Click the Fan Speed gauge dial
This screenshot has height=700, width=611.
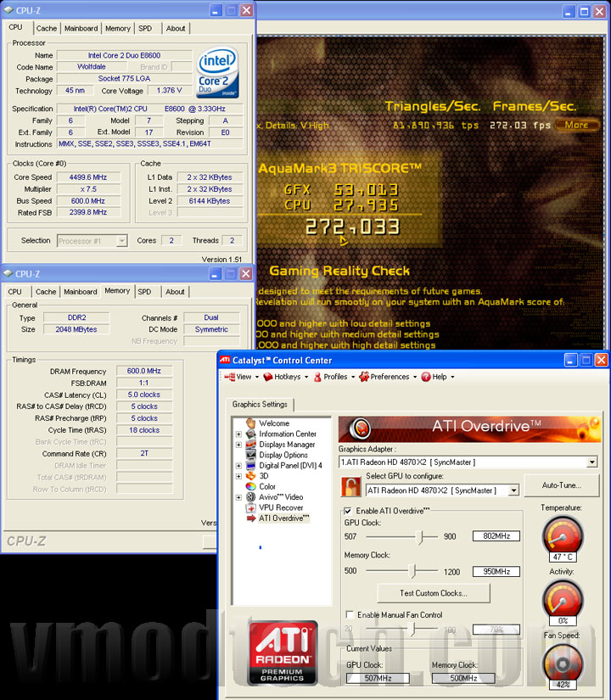point(563,663)
